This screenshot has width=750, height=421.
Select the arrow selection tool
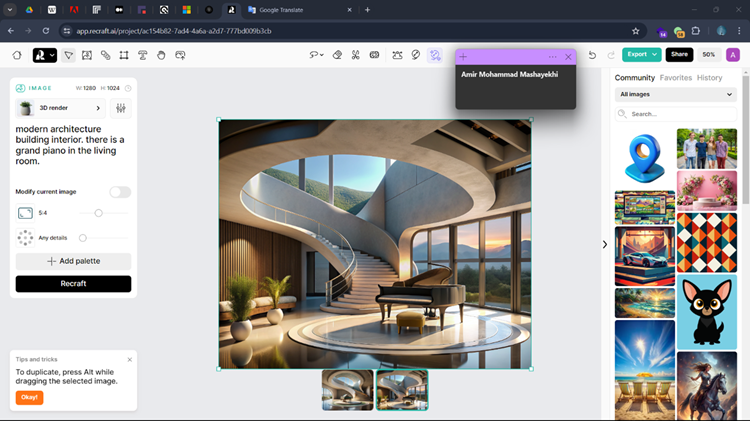point(68,55)
